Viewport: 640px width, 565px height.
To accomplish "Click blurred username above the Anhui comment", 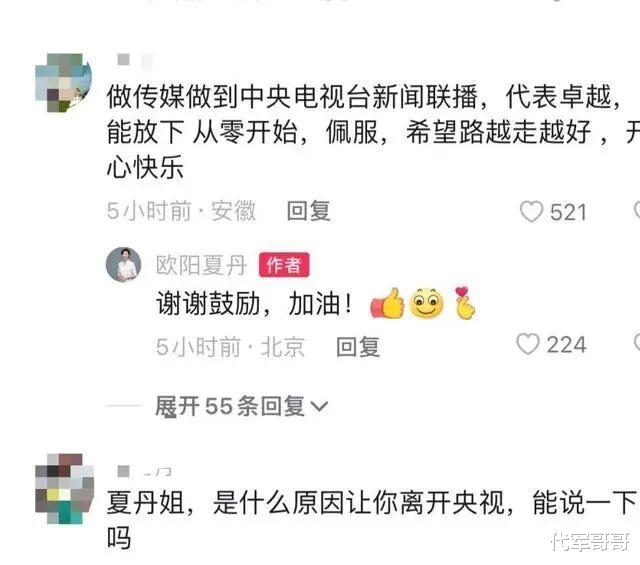I will (135, 60).
